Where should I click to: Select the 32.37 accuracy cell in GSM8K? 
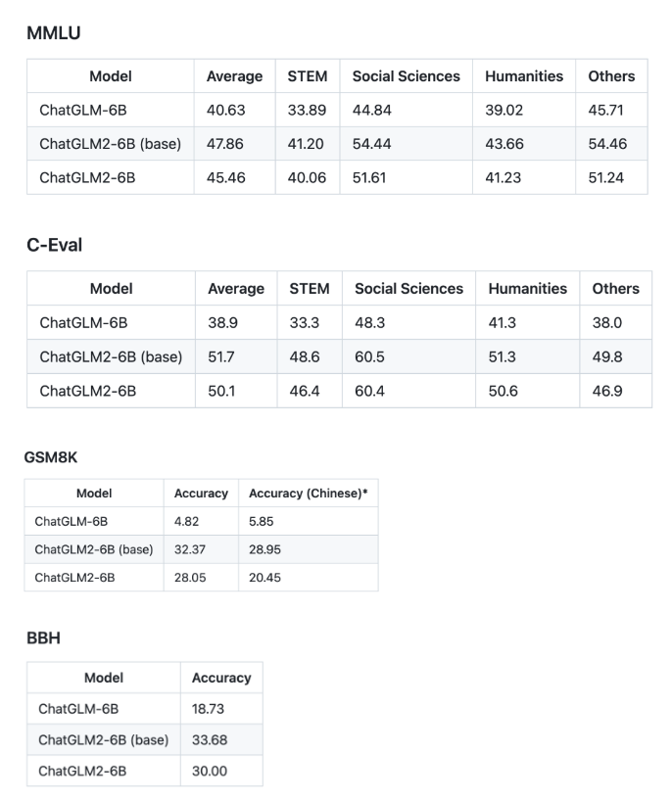(x=190, y=549)
